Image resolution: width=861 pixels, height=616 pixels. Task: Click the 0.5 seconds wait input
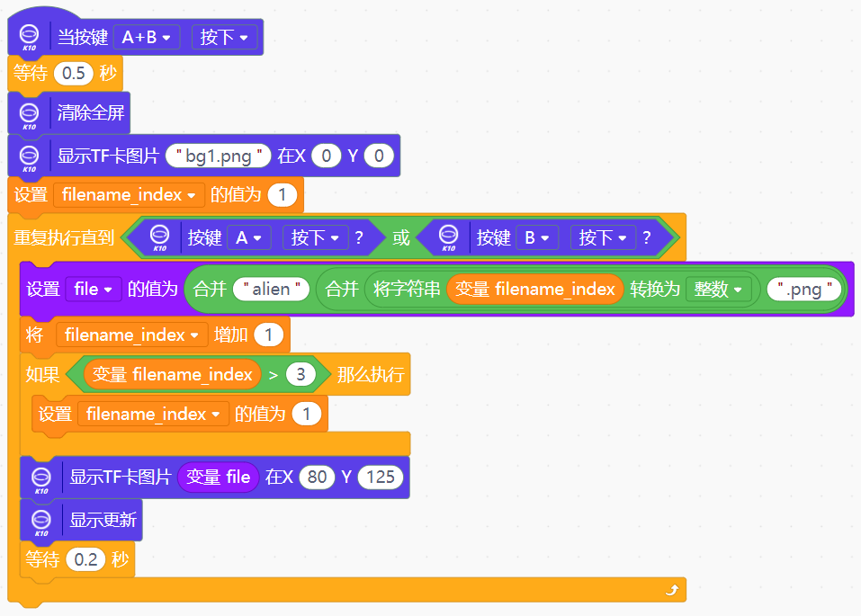(x=74, y=73)
